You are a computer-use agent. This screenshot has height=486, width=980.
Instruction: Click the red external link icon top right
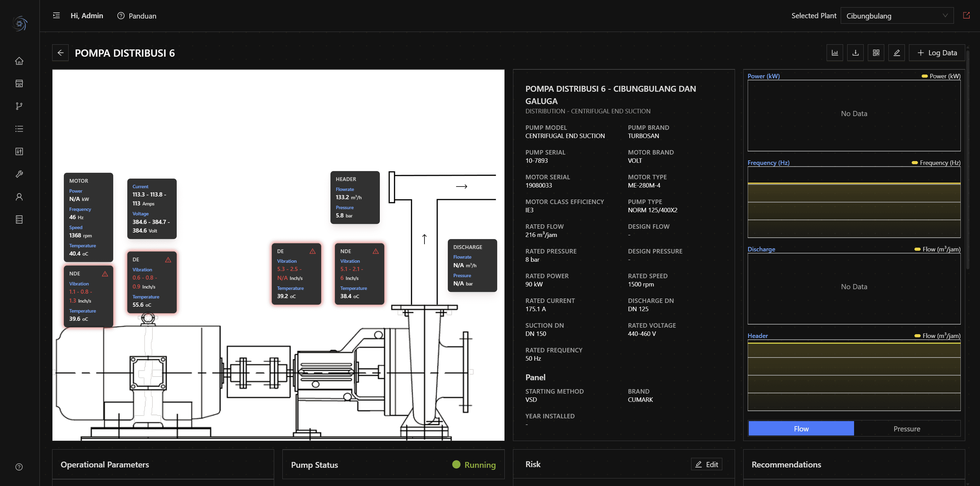click(x=966, y=15)
